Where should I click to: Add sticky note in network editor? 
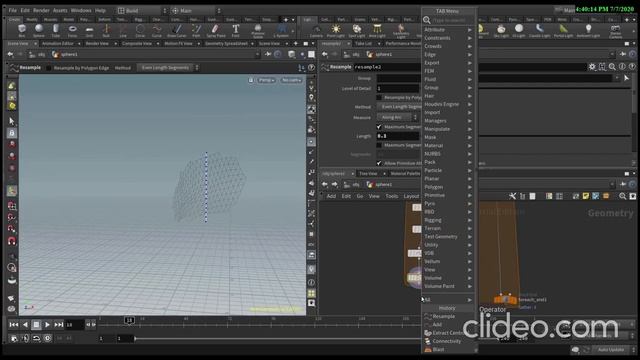point(586,196)
